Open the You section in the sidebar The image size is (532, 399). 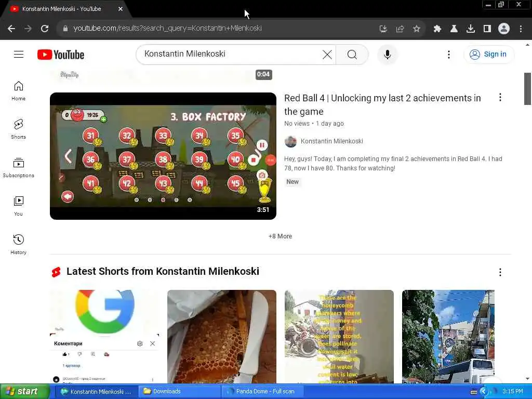[18, 206]
